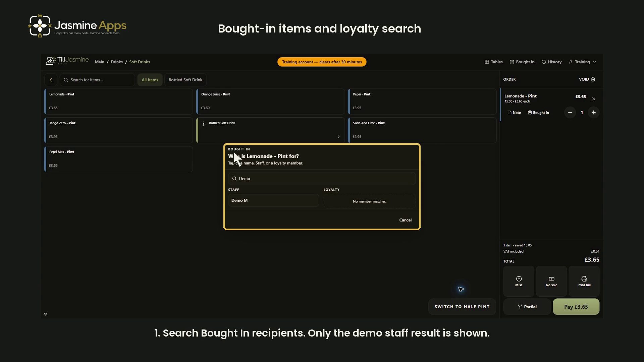Image resolution: width=644 pixels, height=362 pixels.
Task: Open the Drinks breadcrumb
Action: coord(117,62)
